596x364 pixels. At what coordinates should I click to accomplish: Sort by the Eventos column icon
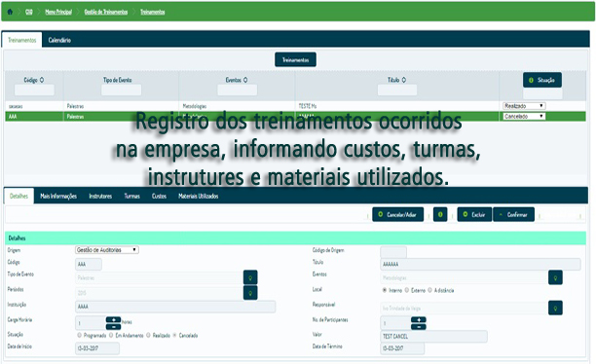click(245, 80)
